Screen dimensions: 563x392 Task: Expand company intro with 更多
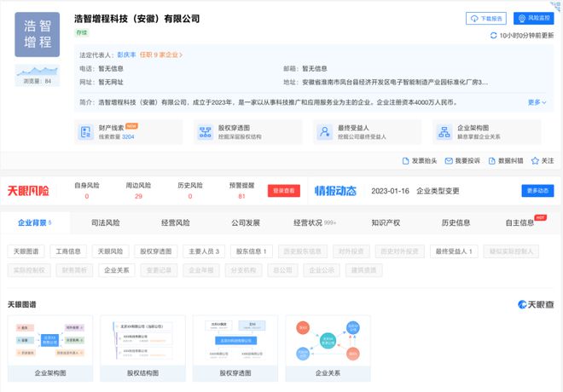[537, 102]
